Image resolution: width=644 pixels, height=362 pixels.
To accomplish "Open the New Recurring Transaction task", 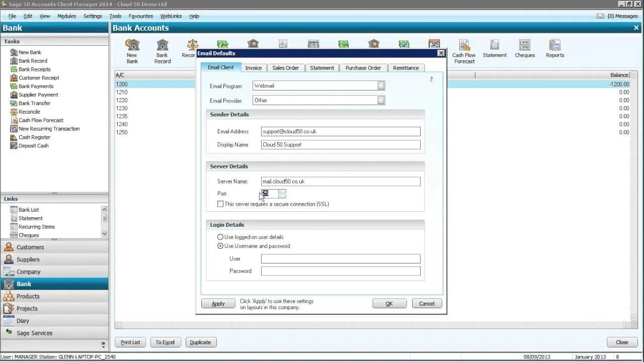I will click(x=49, y=129).
